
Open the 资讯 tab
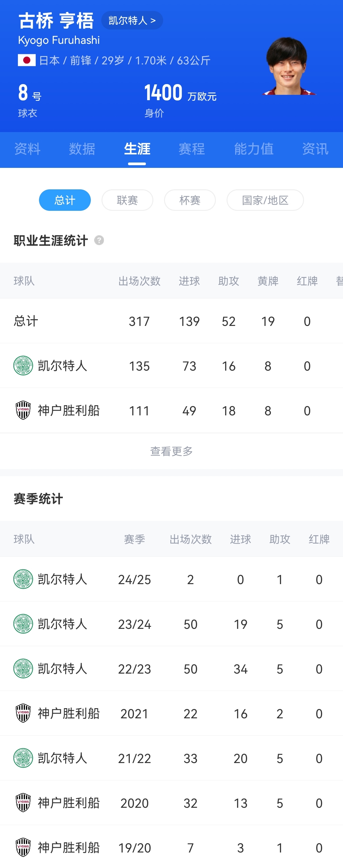coord(315,149)
